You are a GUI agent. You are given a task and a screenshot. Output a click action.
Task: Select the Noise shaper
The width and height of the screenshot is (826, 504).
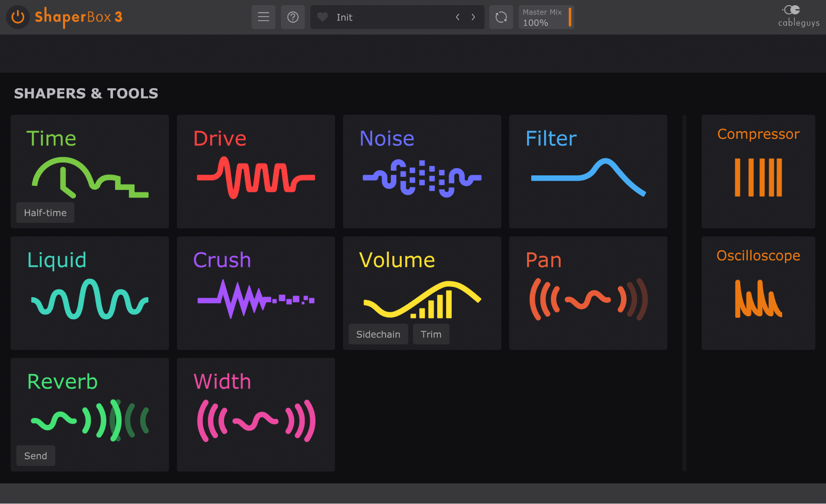pos(422,170)
